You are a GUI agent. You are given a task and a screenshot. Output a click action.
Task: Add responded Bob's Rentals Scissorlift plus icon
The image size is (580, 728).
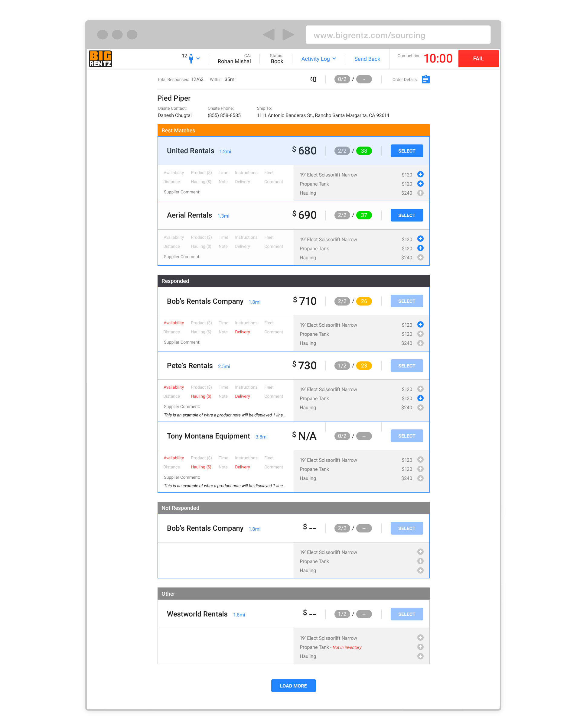[420, 325]
